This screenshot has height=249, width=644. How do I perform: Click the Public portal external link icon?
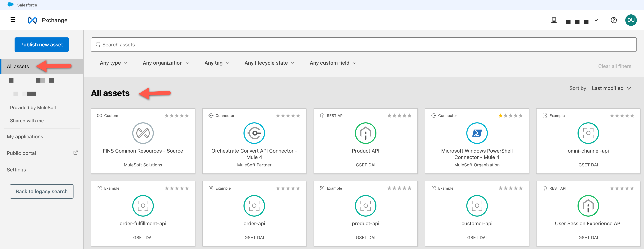75,153
